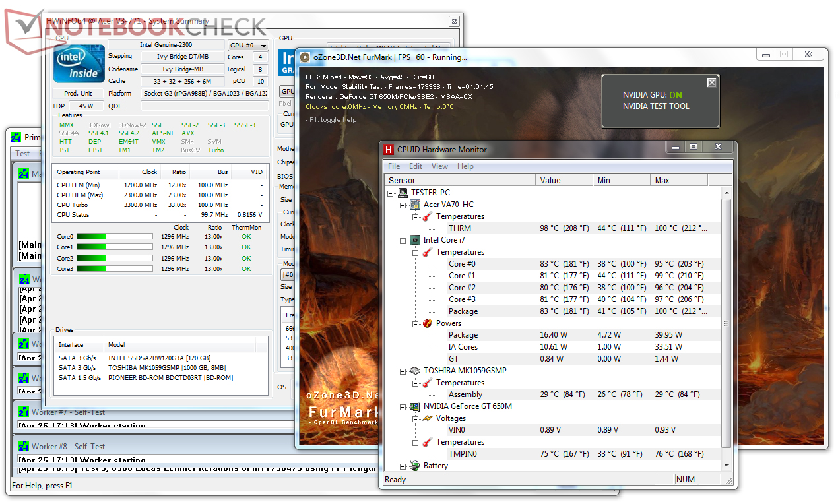Select the Core #0 temperature row
Viewport: 840px width, 504px height.
click(x=553, y=264)
